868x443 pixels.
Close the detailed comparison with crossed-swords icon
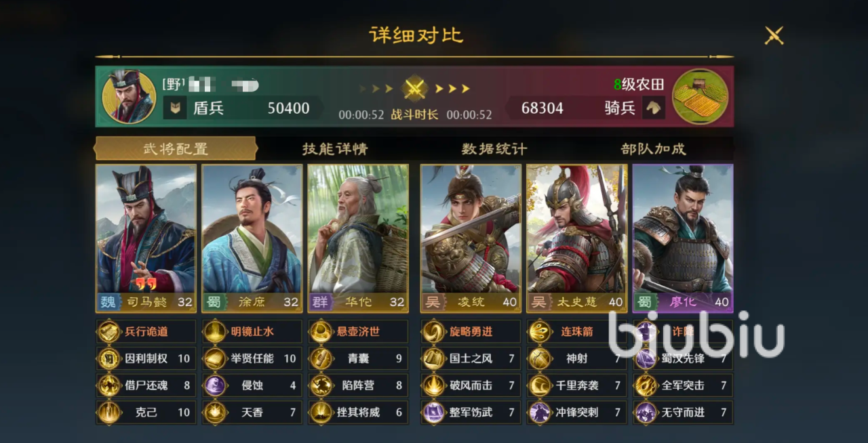[x=774, y=35]
